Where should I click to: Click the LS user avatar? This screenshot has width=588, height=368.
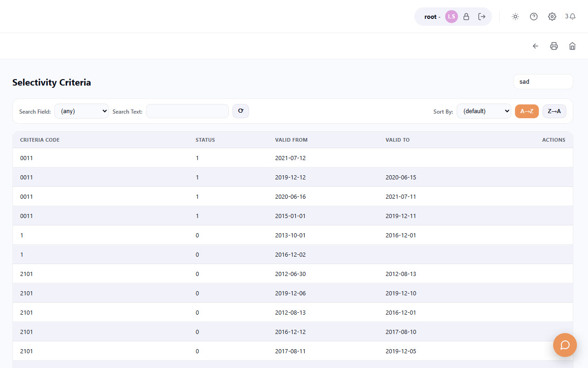[x=452, y=17]
